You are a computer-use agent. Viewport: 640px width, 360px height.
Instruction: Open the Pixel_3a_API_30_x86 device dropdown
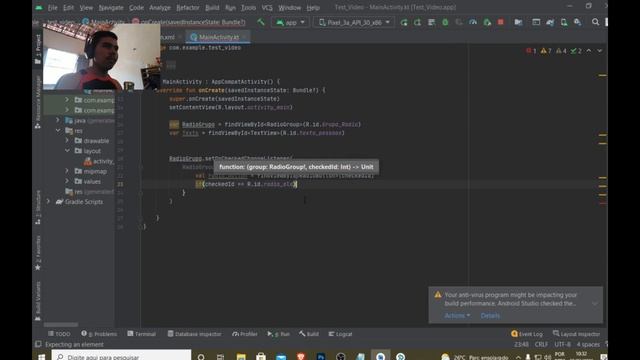[354, 22]
